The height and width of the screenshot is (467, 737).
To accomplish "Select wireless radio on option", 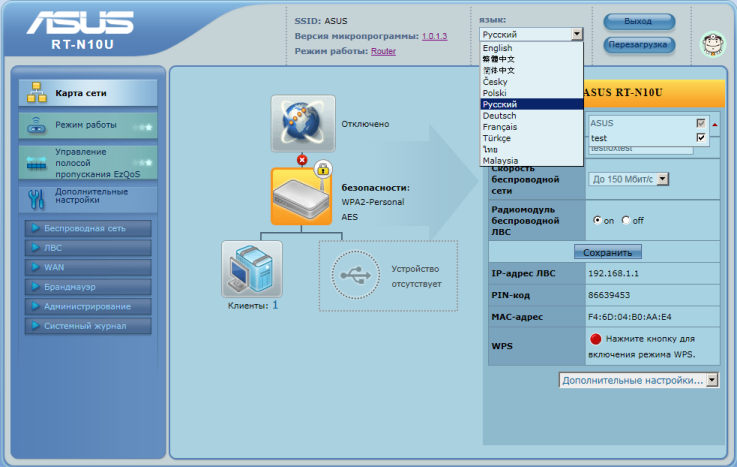I will (597, 220).
